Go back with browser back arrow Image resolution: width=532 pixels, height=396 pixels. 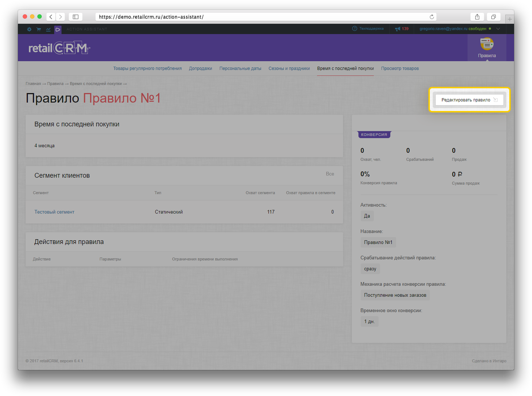[x=51, y=17]
